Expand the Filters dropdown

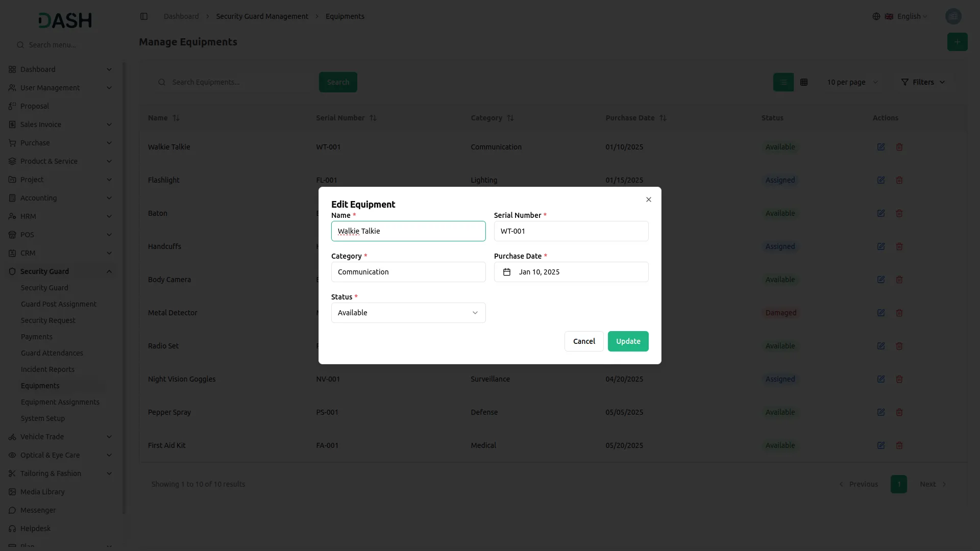click(x=922, y=82)
